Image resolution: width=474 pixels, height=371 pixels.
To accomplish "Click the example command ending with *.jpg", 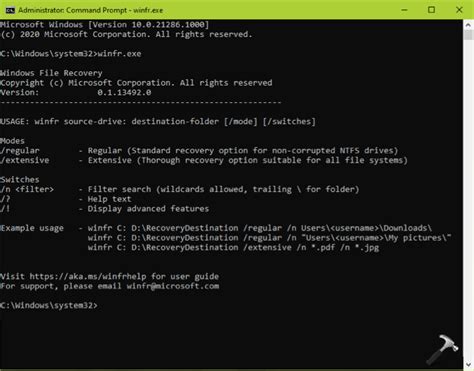I will click(233, 247).
